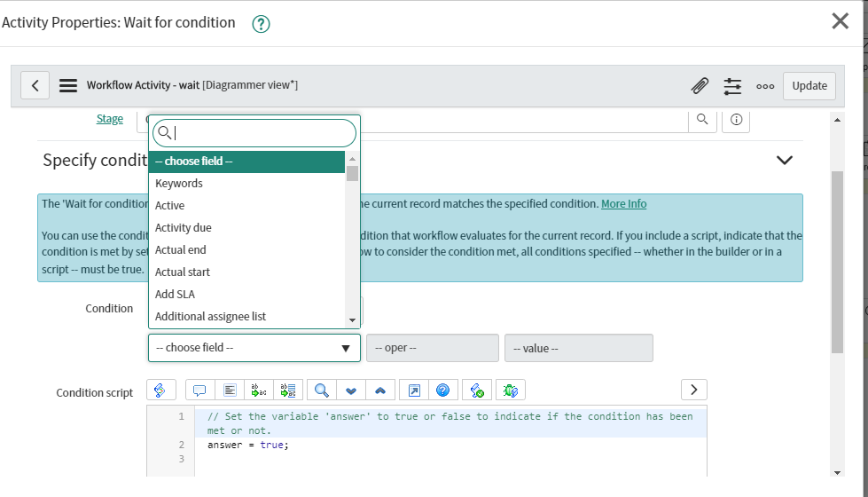Find next match down arrow

click(x=351, y=390)
